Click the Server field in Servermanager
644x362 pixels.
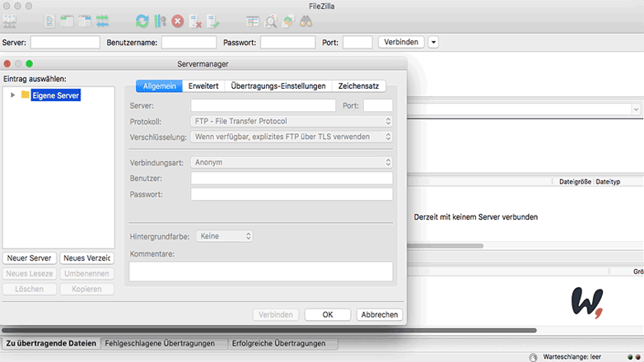click(264, 105)
